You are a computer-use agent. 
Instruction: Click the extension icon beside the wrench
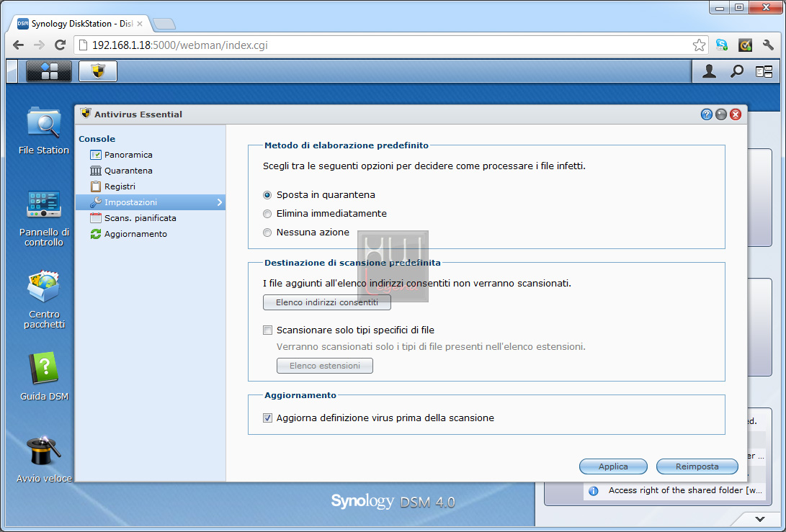pos(746,45)
